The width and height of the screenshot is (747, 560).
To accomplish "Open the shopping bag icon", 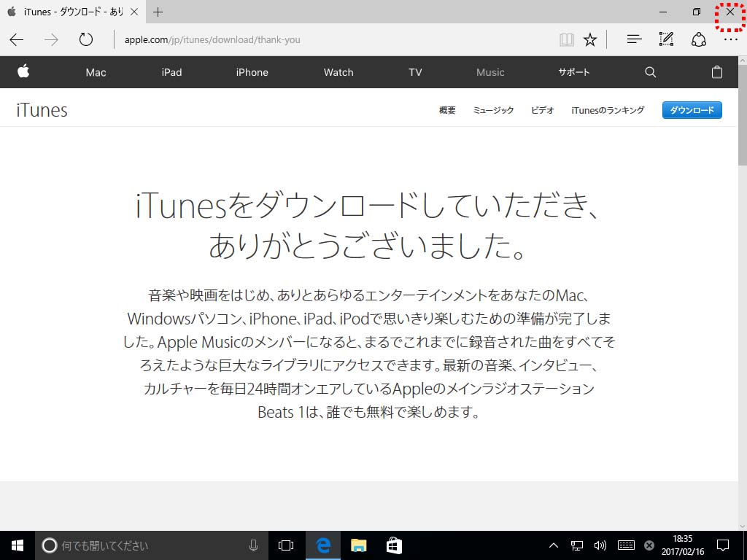I will tap(716, 72).
